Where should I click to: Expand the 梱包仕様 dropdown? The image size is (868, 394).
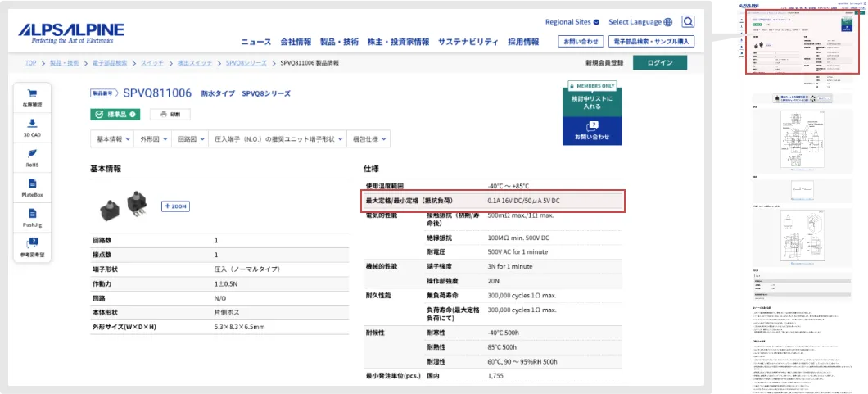[368, 139]
